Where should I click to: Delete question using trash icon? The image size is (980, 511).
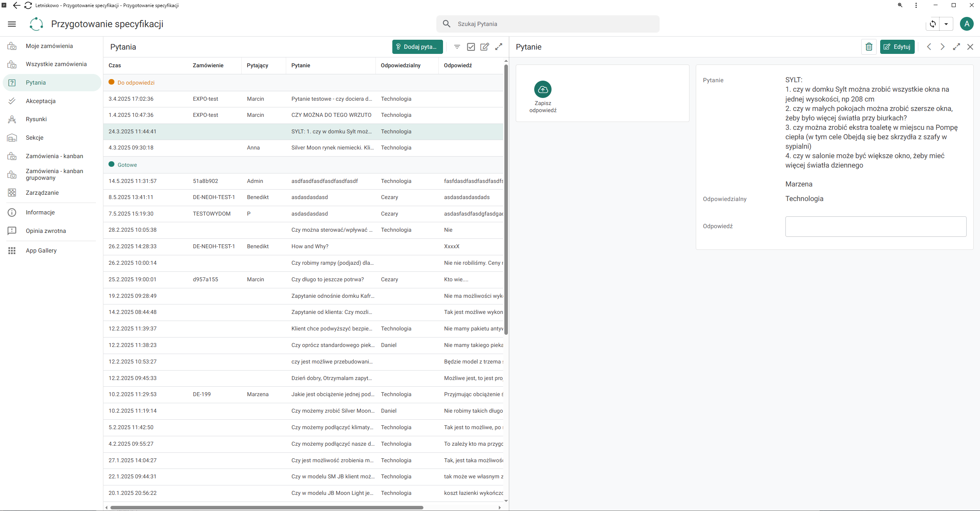click(x=869, y=47)
